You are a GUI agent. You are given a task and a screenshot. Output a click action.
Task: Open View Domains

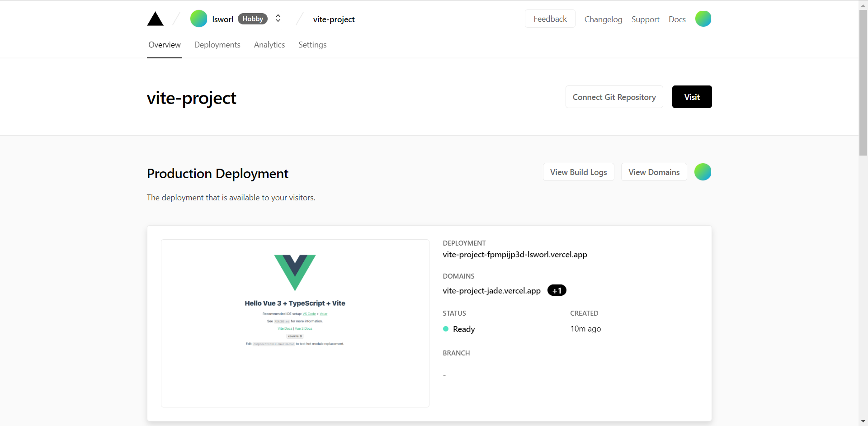pos(654,172)
